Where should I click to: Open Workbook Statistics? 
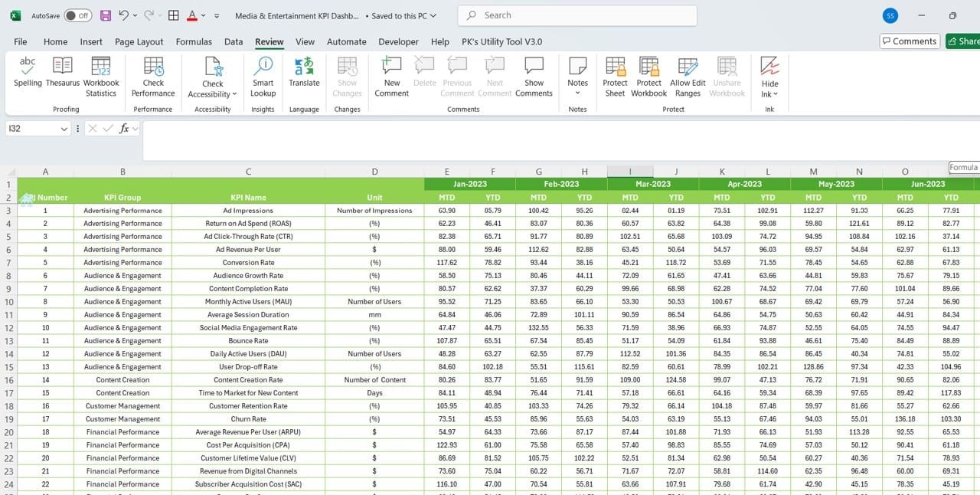101,77
